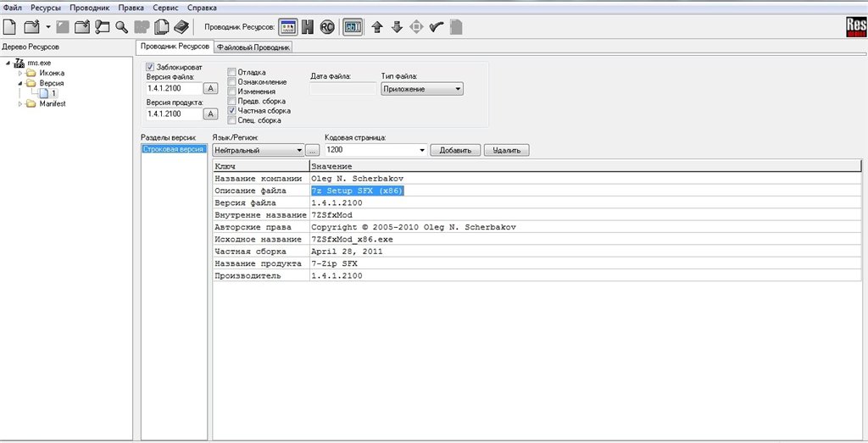Collapse the rms.exe tree root
This screenshot has width=868, height=443.
pos(8,63)
